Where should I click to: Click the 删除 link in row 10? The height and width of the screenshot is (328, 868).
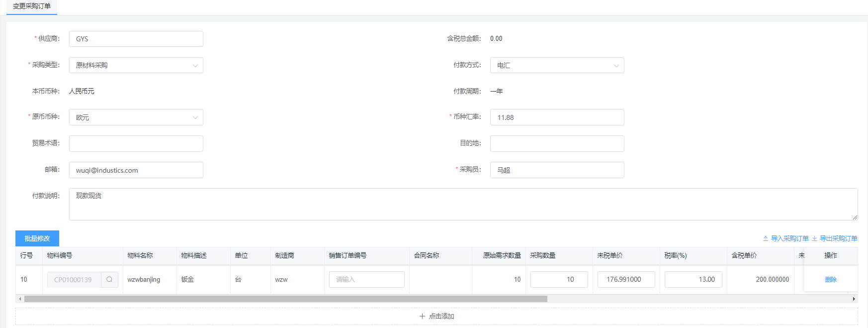point(830,279)
